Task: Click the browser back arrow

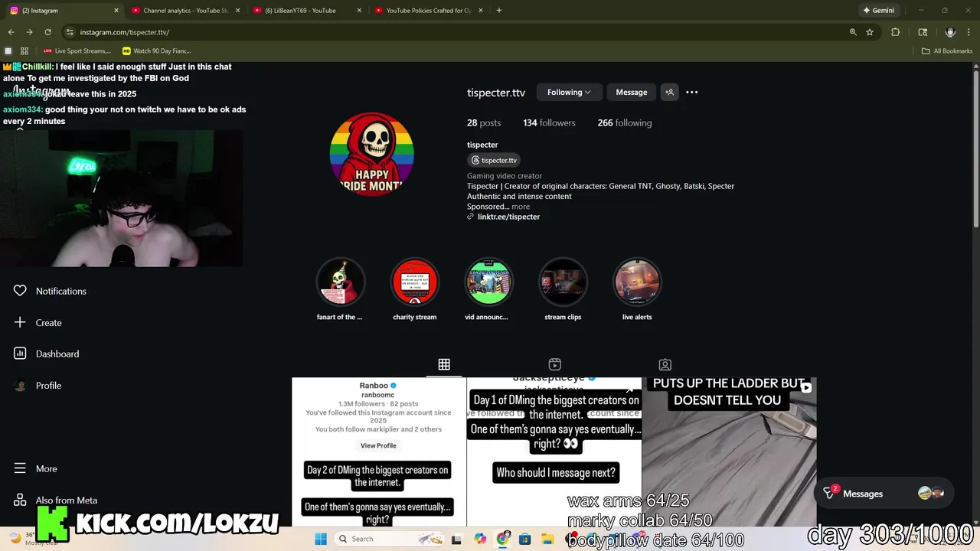Action: (x=11, y=32)
